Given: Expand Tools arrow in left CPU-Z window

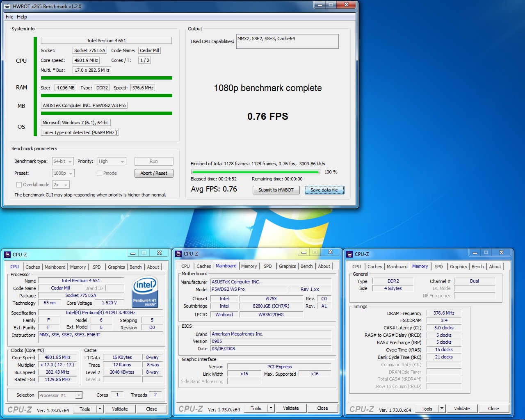Looking at the screenshot, I should point(100,409).
